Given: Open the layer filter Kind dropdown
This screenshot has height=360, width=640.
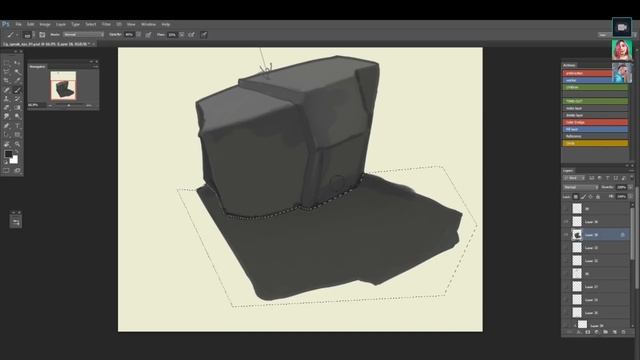Looking at the screenshot, I should click(574, 178).
